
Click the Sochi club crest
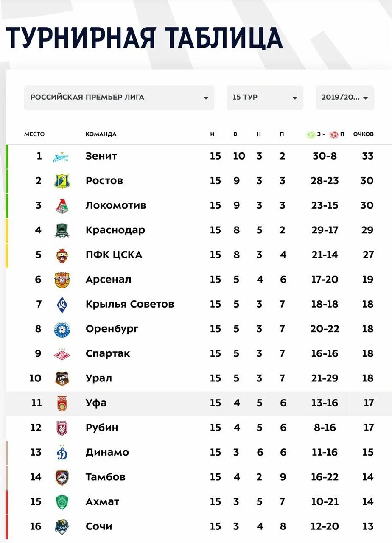[x=62, y=527]
